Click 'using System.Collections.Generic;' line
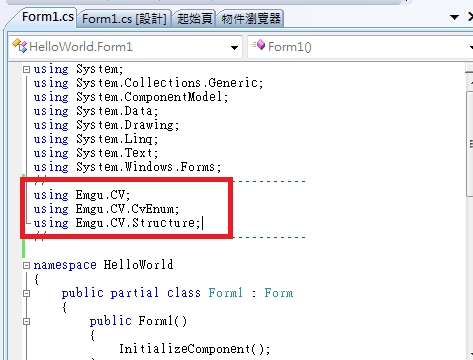 [148, 83]
